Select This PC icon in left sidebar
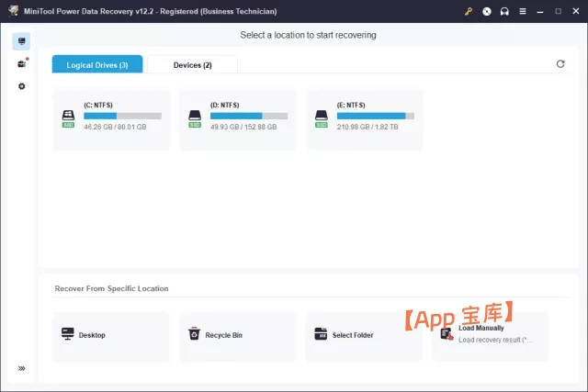The height and width of the screenshot is (392, 588). (x=21, y=41)
